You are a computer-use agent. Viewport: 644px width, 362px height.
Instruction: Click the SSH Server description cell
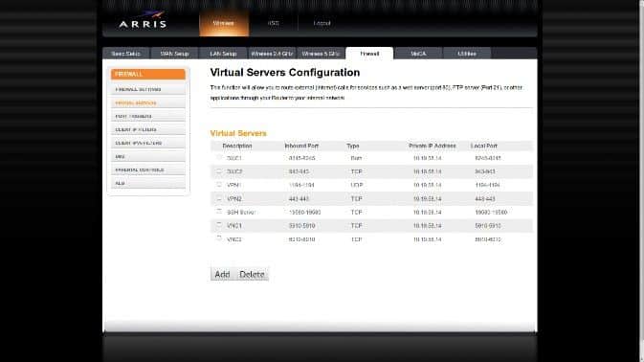[241, 213]
